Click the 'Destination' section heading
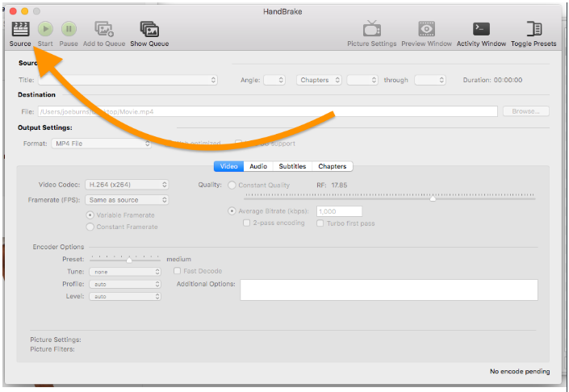 pos(36,94)
